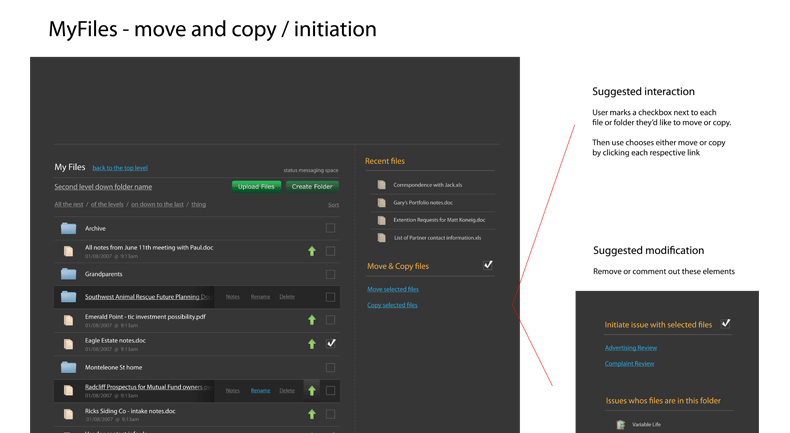Select Extention Requests for Matt Koneig.doc
The image size is (790, 433).
pos(439,220)
